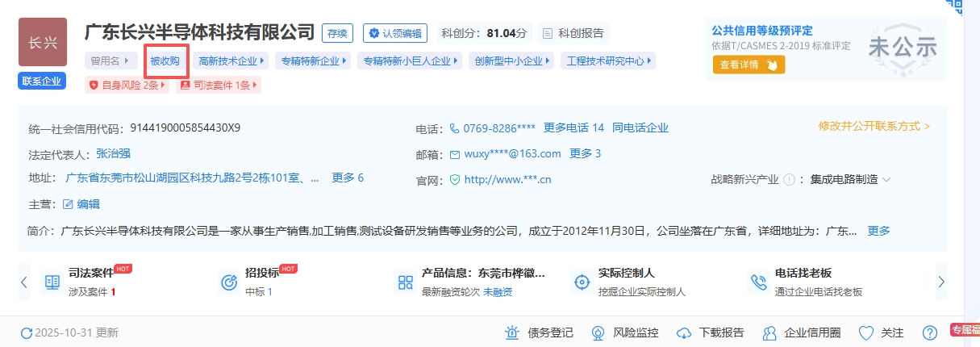The image size is (980, 347).
Task: Click the 存续 status tag
Action: click(x=337, y=33)
